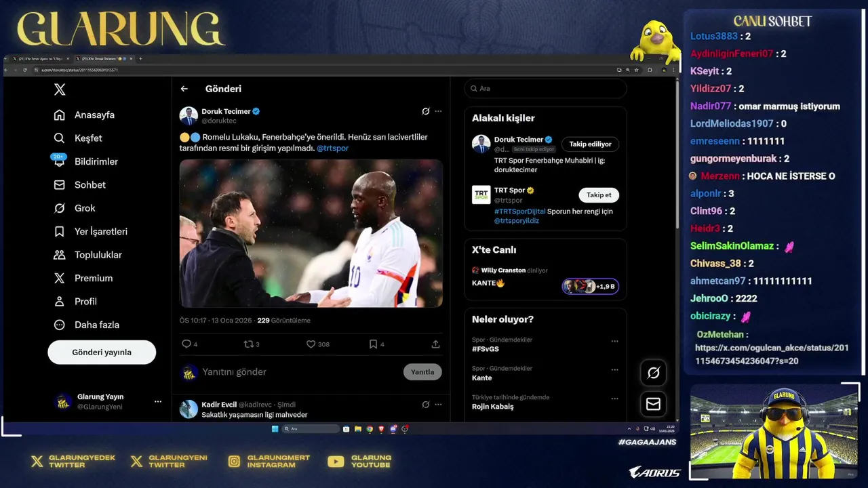Open TRT Spor logo avatar
This screenshot has width=868, height=488.
coord(481,195)
